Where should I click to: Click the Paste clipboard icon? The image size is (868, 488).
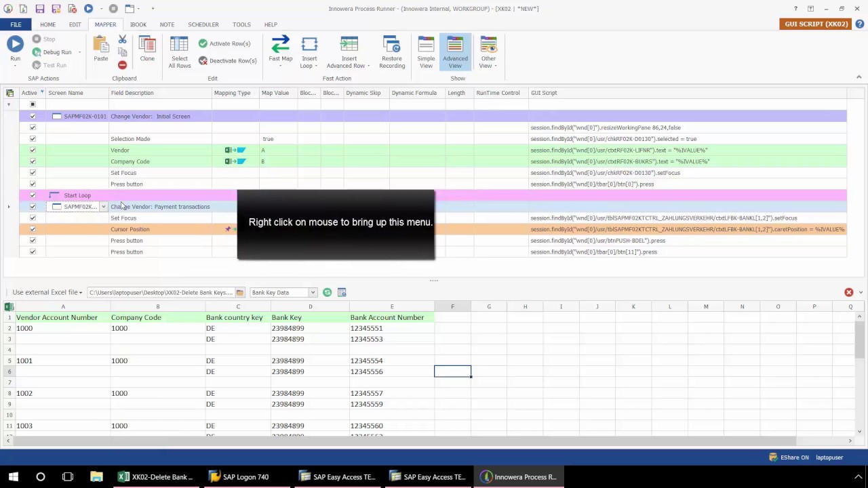101,45
